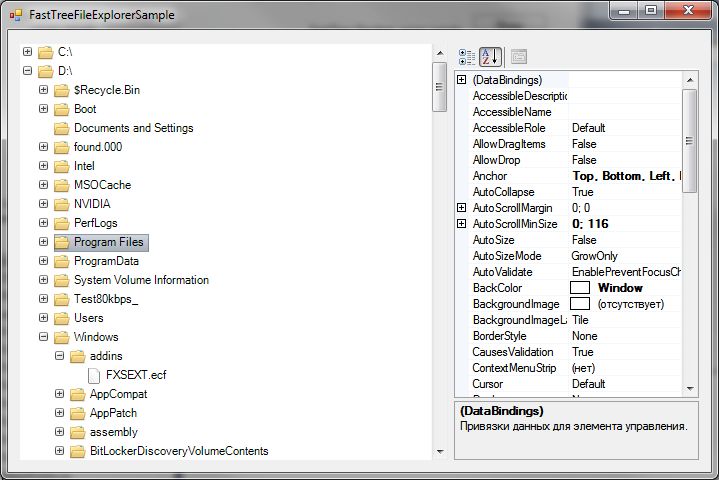Expand the System Volume Information node
The image size is (719, 480).
pos(44,280)
